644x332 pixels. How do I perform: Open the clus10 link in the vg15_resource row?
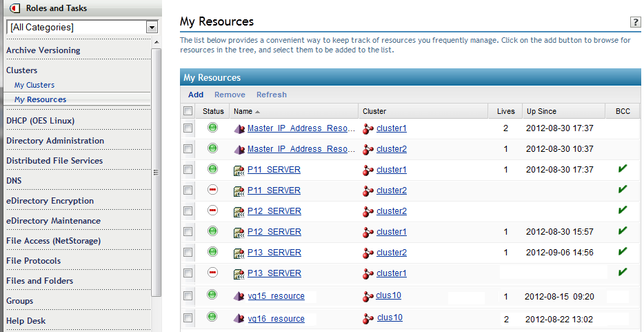pyautogui.click(x=388, y=295)
